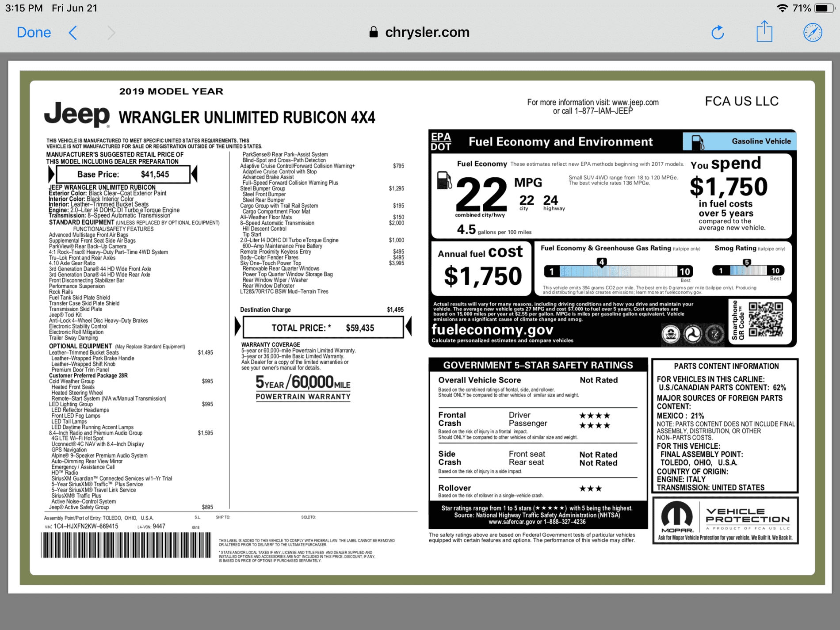Tap the battery indicator

[825, 8]
